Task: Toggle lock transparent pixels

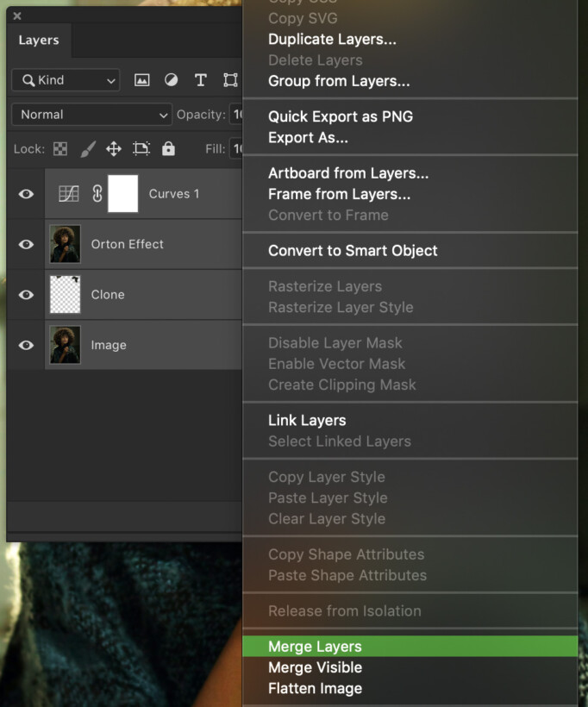Action: pyautogui.click(x=59, y=148)
